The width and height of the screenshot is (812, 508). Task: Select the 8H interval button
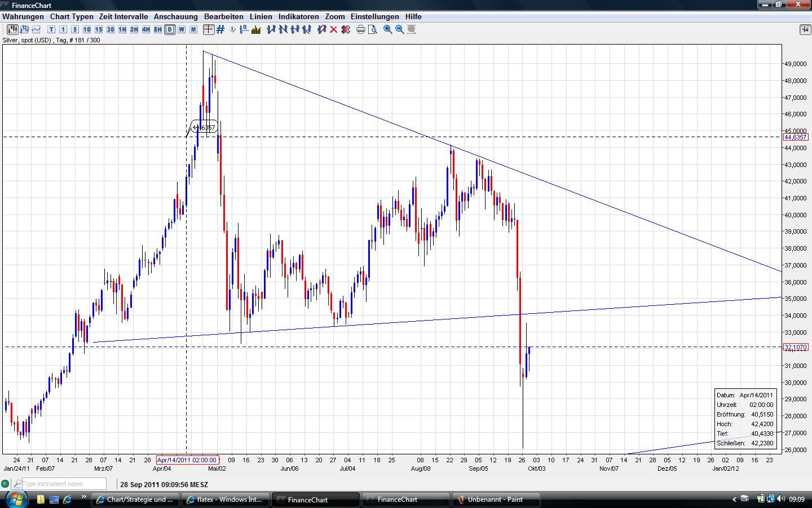158,29
